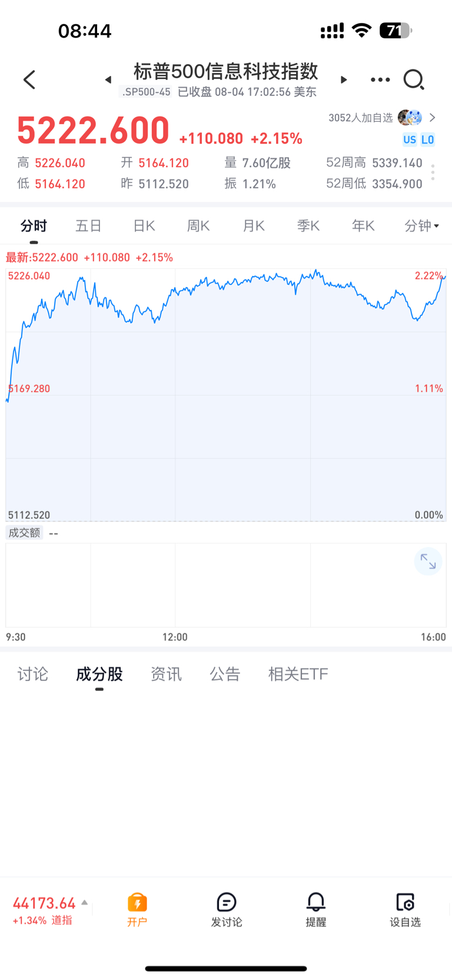Open the 3052人加自选 followers list chevron
The height and width of the screenshot is (980, 452).
point(433,118)
